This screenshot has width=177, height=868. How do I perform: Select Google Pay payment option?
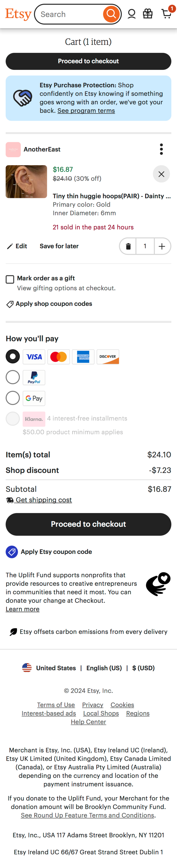coord(12,398)
